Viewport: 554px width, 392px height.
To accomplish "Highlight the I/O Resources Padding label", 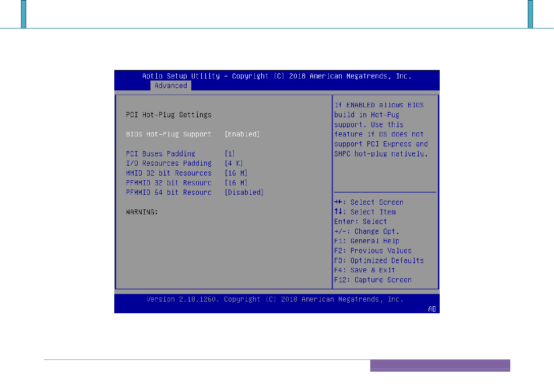I will pyautogui.click(x=169, y=163).
